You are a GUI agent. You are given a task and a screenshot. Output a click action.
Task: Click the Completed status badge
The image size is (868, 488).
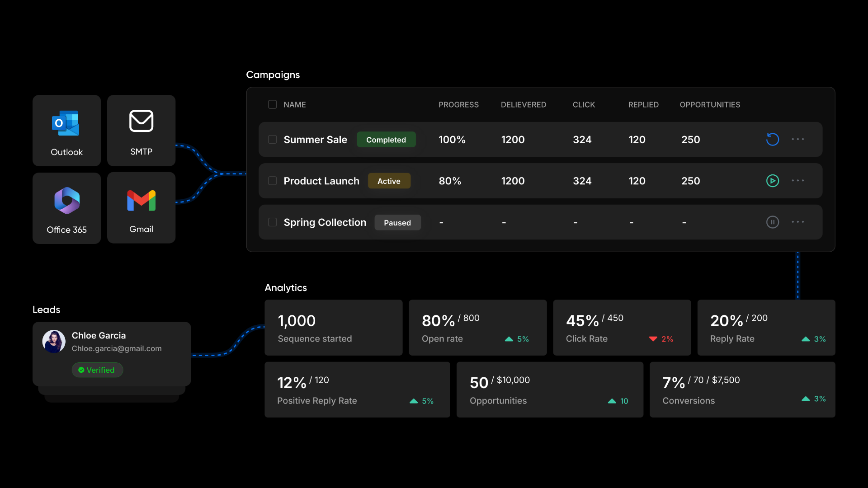coord(386,140)
